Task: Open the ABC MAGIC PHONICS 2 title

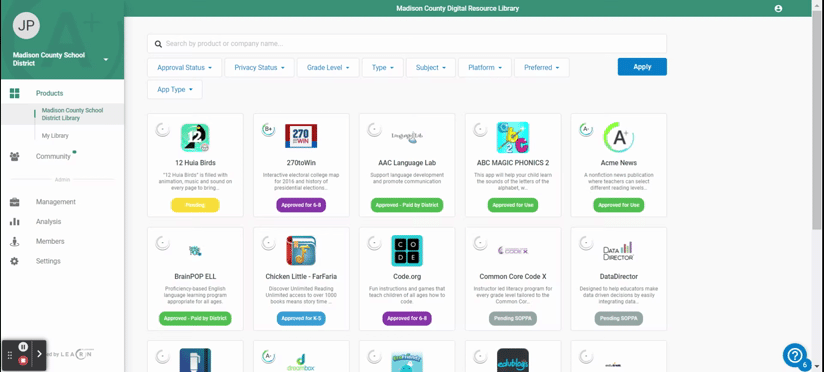Action: pos(513,163)
